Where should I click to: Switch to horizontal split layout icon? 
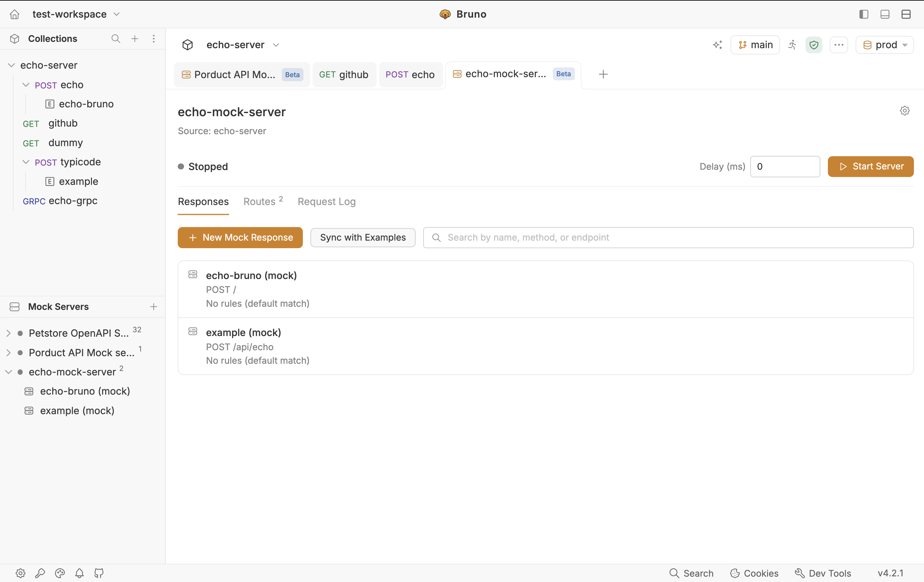[906, 14]
